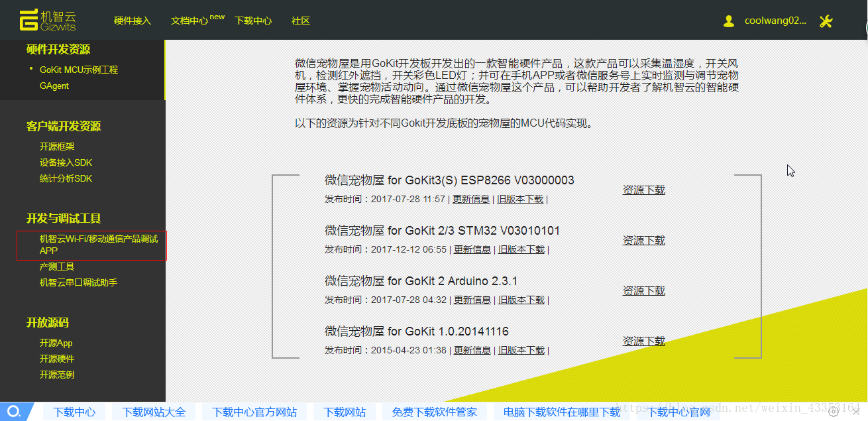The width and height of the screenshot is (868, 421).
Task: Click the blue search circle icon
Action: pos(14,412)
